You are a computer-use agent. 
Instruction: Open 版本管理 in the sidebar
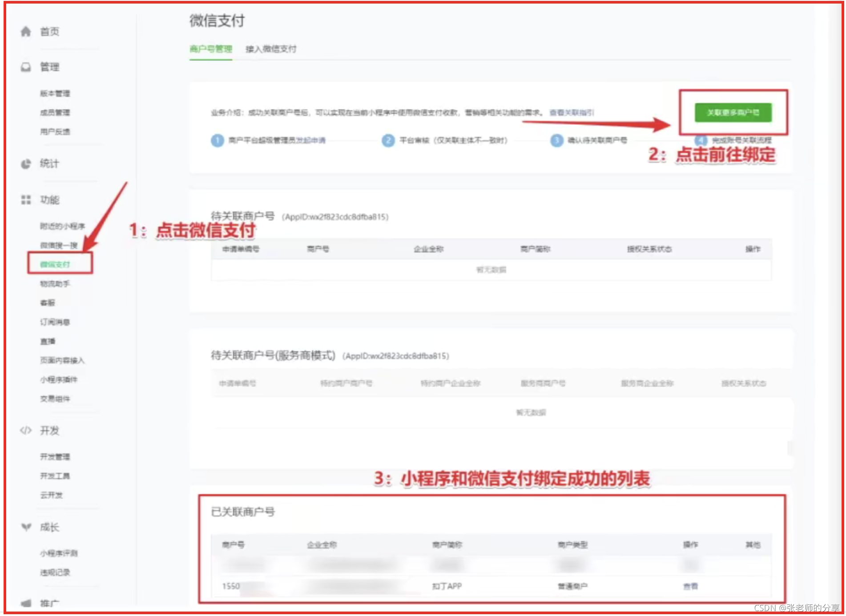[55, 93]
